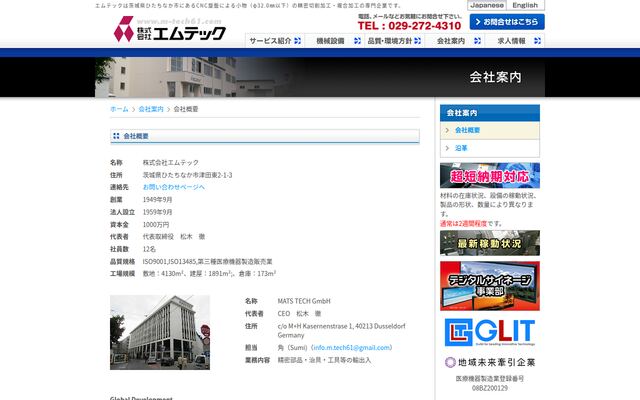Open the 品質・環境方針 menu item
The height and width of the screenshot is (400, 640).
394,41
